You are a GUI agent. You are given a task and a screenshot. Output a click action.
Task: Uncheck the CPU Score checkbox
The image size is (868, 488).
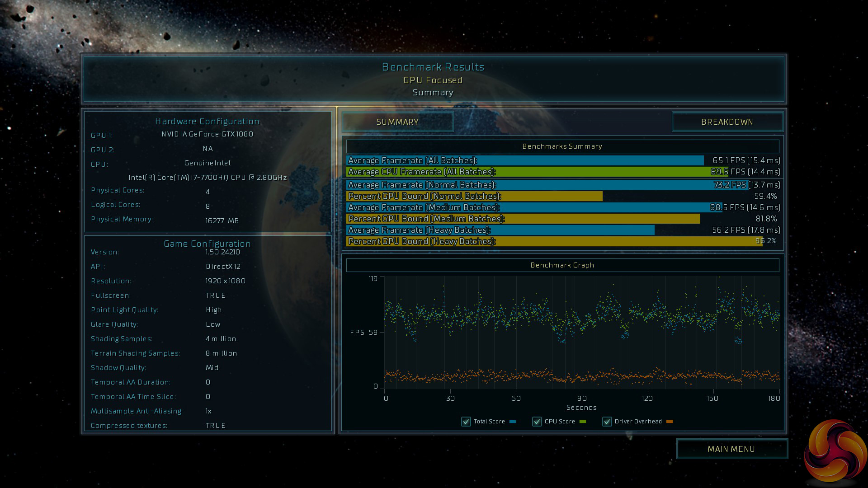pos(537,422)
